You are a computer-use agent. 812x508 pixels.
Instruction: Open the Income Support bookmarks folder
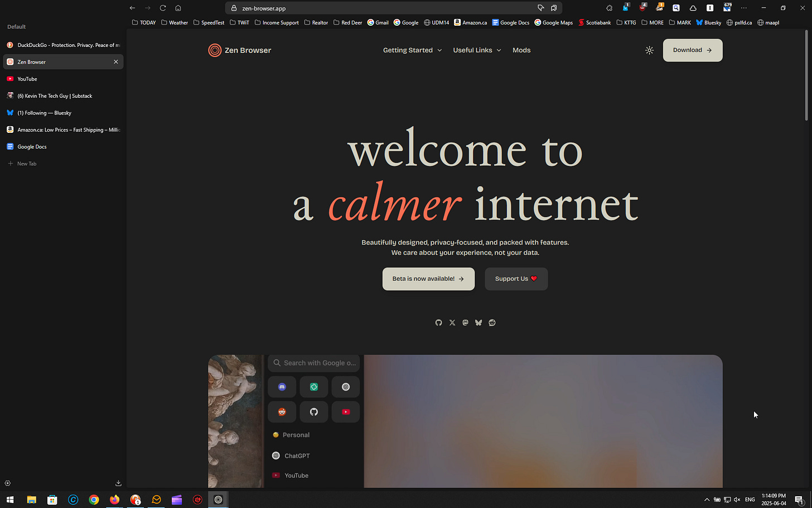277,23
